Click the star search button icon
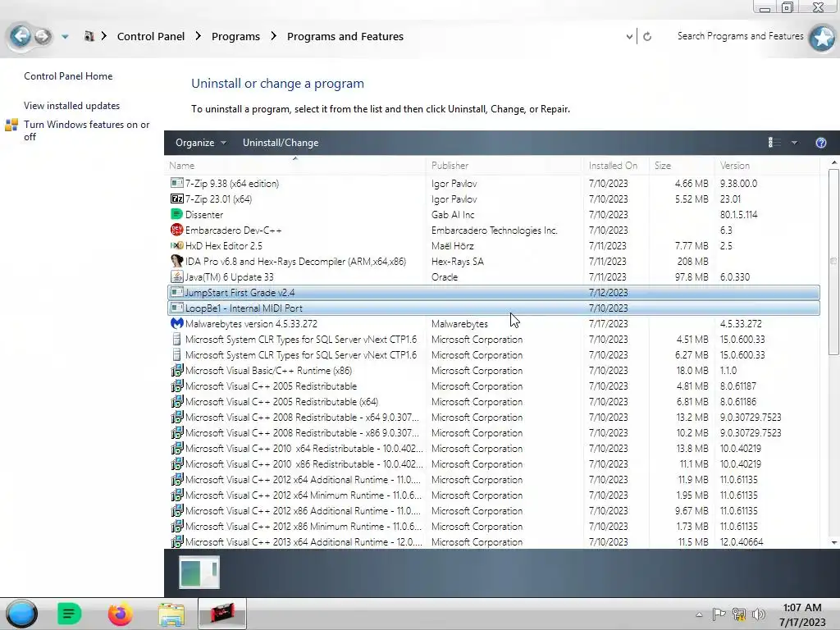840x630 pixels. tap(822, 38)
